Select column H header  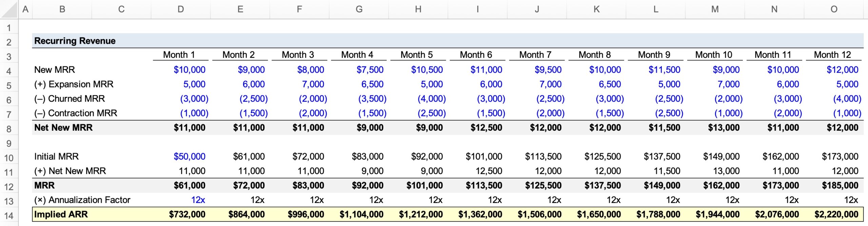(x=418, y=9)
